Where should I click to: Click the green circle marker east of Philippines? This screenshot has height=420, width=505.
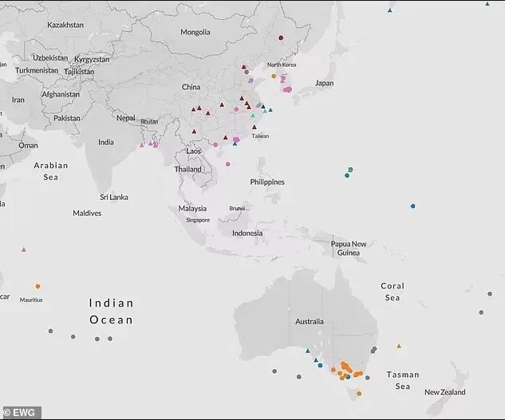[x=350, y=170]
